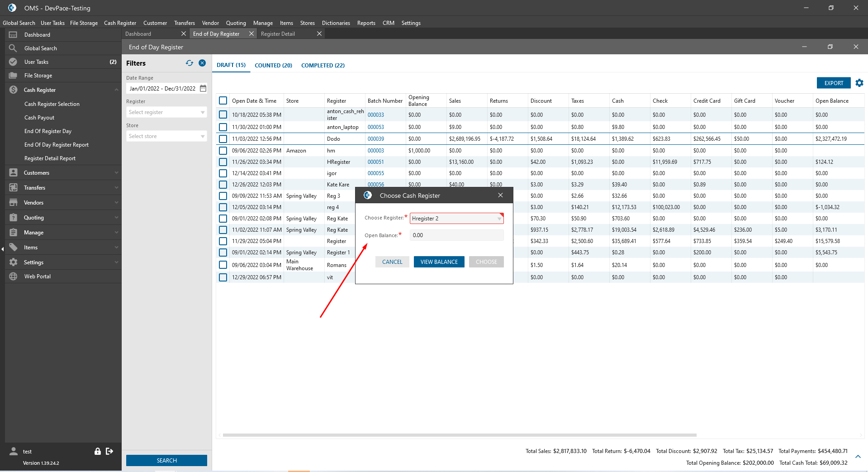Open End Of Day Register Report in sidebar

pyautogui.click(x=57, y=145)
